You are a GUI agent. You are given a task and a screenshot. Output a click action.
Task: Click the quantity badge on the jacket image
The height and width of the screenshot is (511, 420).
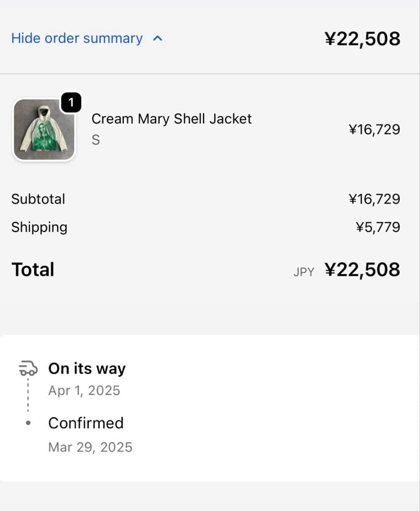[x=71, y=103]
